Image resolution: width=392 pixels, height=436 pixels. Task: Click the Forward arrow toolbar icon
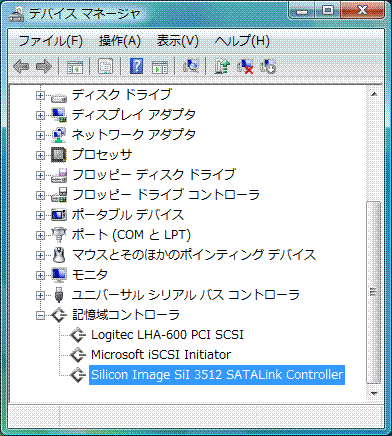coord(44,66)
